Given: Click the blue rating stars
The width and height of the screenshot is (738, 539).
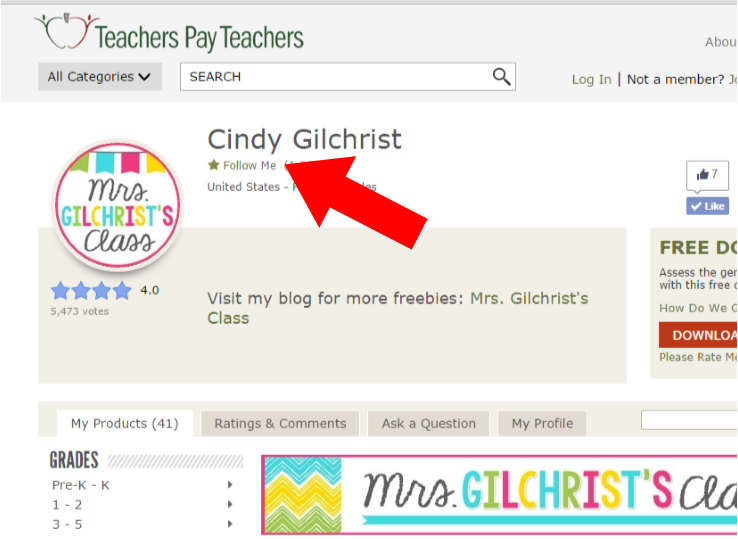Looking at the screenshot, I should pos(91,290).
